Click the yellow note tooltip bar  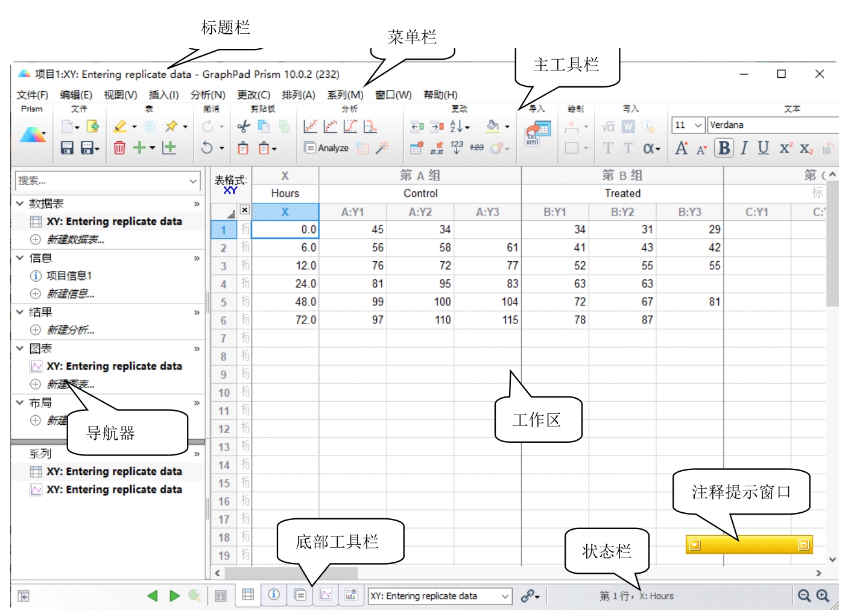749,545
